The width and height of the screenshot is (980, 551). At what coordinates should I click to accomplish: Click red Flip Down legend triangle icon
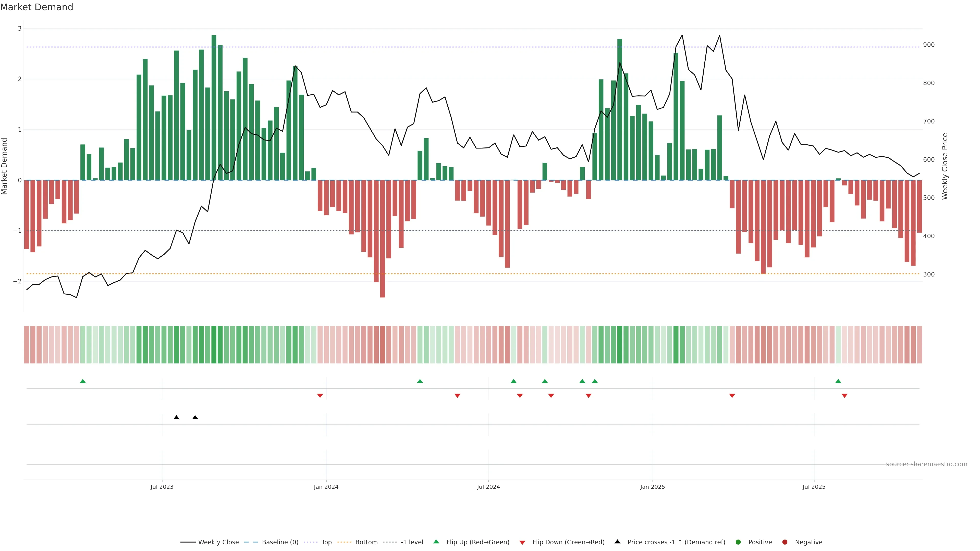pos(522,543)
